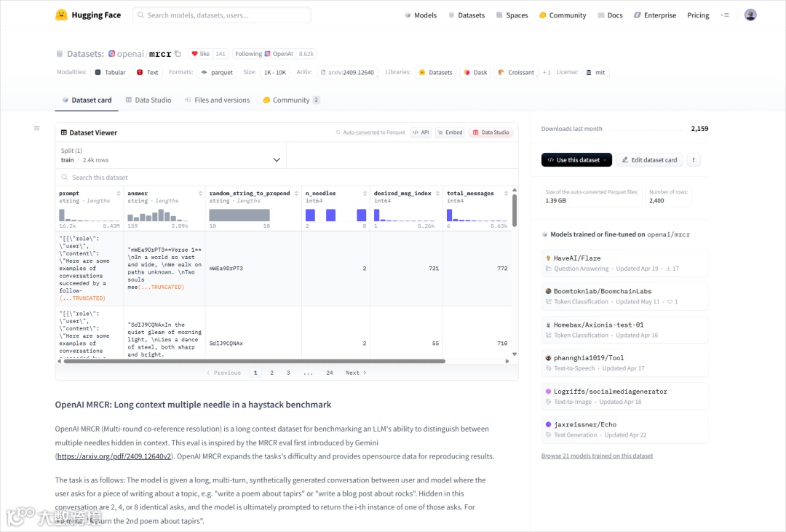786x532 pixels.
Task: Focus the Search models, datasets, users field
Action: (x=221, y=15)
